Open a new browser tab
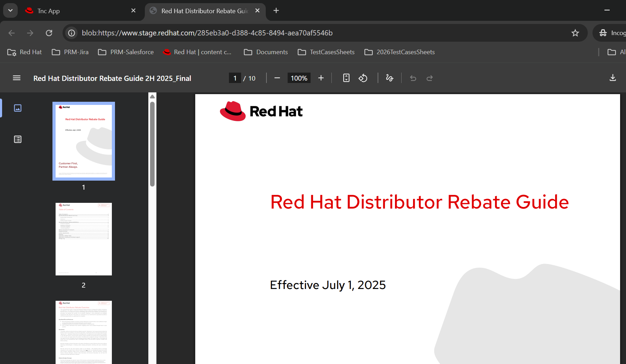Screen dimensions: 626x364 (276, 11)
